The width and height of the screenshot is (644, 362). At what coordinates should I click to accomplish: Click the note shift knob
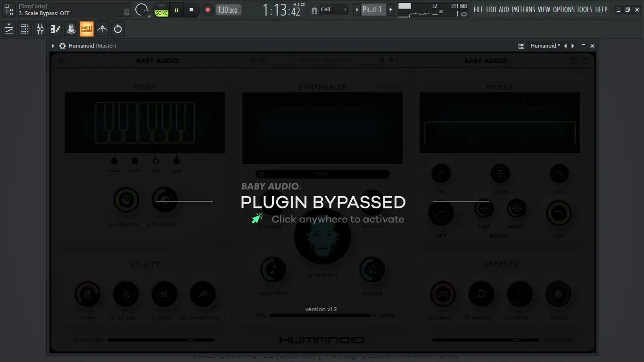tap(273, 270)
